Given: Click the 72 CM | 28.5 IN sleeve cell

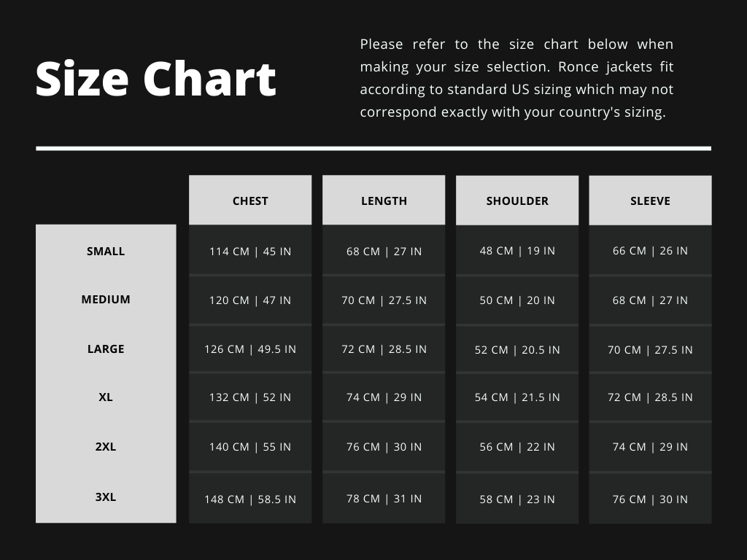Looking at the screenshot, I should click(650, 397).
